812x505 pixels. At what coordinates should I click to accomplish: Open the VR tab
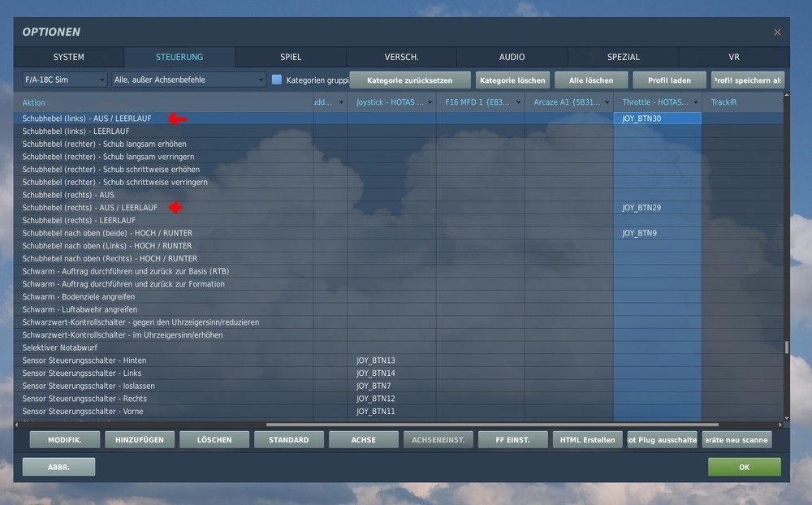pos(734,57)
